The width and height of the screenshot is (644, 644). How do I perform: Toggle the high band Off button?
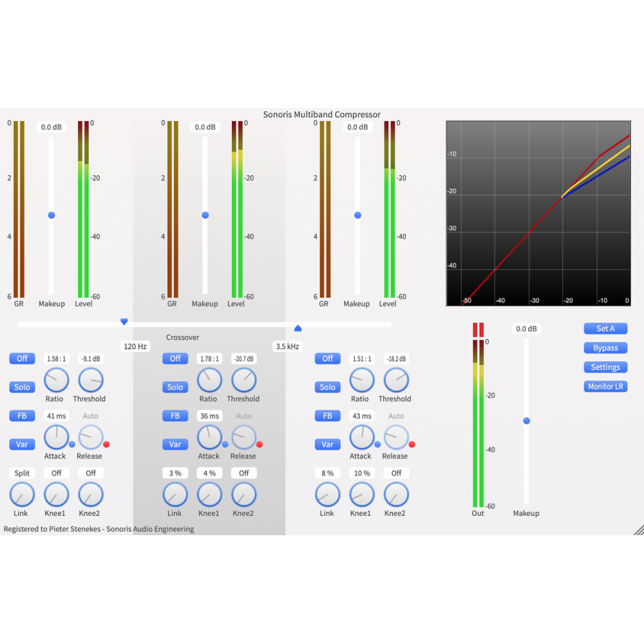pos(327,358)
